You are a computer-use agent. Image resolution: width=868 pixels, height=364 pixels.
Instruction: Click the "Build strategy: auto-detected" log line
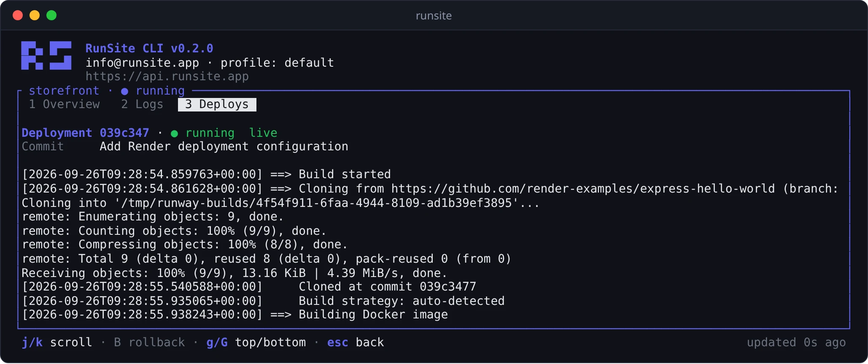[263, 301]
